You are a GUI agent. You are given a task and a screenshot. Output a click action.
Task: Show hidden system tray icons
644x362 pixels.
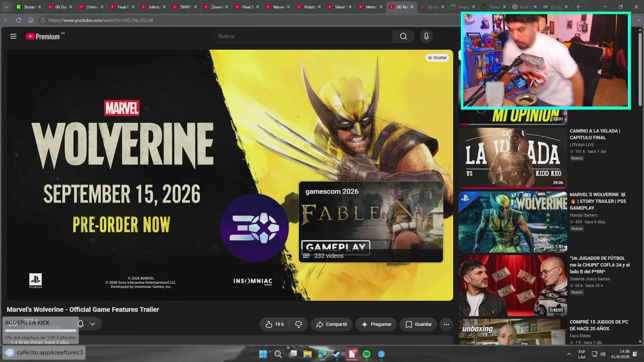569,354
